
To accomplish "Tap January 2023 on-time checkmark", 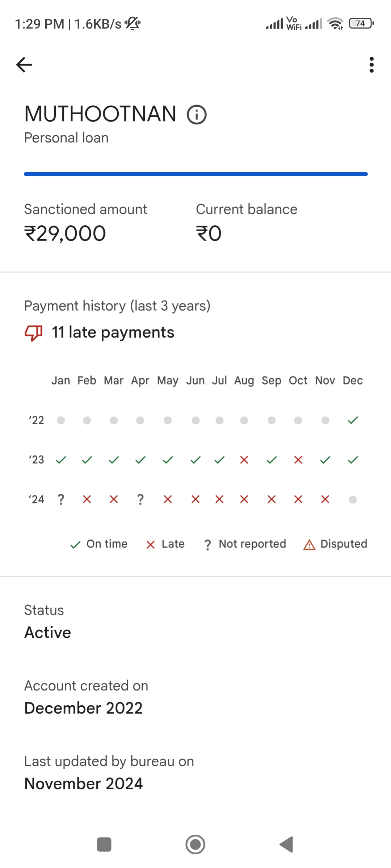I will (61, 460).
